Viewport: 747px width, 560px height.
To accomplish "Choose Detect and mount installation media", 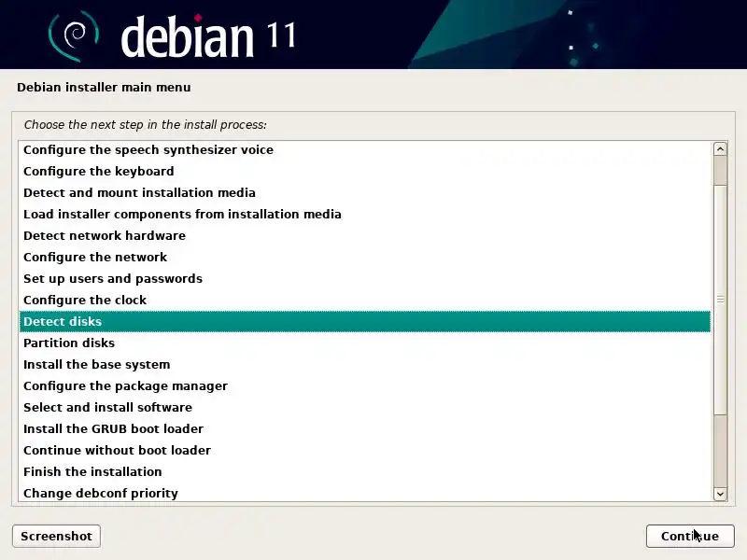I will click(x=365, y=192).
